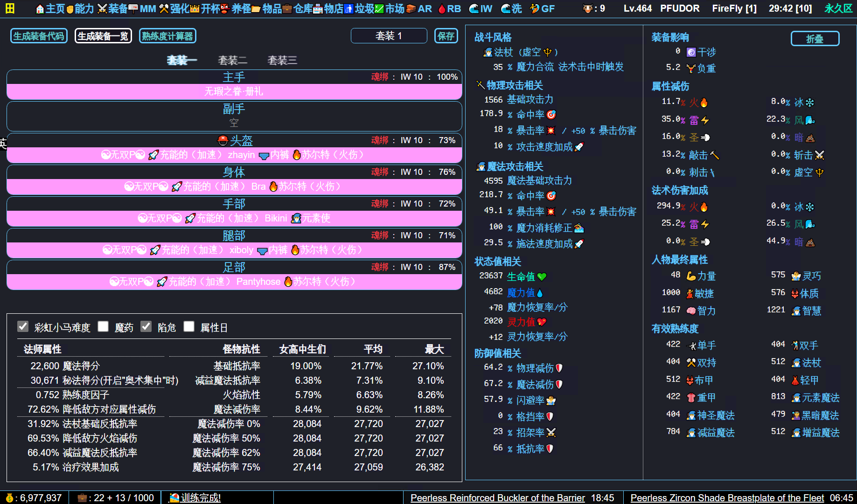Switch to 套装一 tab
The width and height of the screenshot is (857, 504).
coord(182,60)
